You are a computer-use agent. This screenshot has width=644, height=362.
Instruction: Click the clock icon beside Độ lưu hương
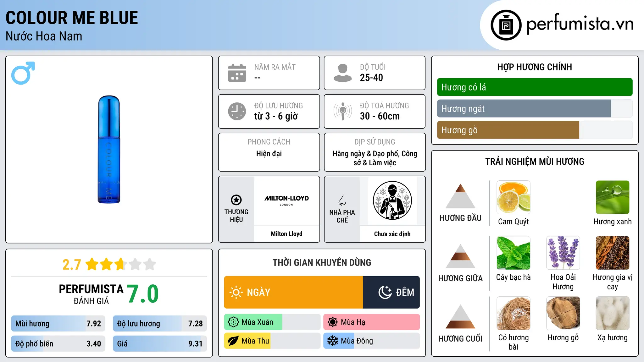[x=237, y=111]
